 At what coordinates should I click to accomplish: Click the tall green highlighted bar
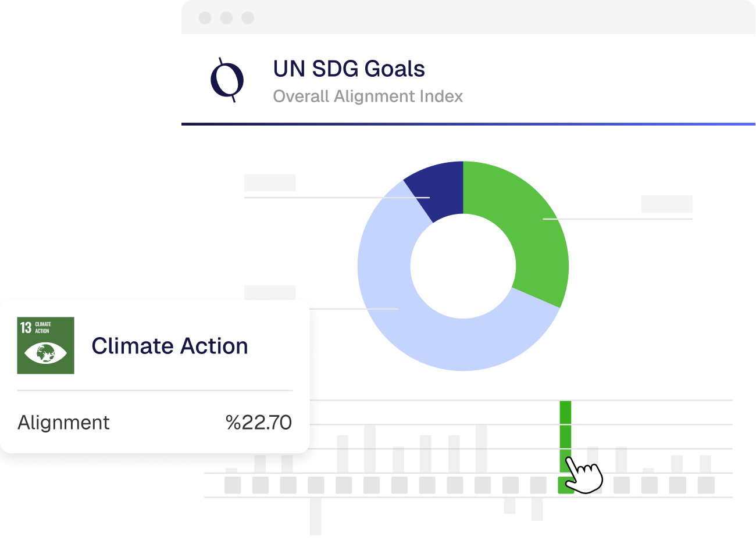(x=565, y=430)
